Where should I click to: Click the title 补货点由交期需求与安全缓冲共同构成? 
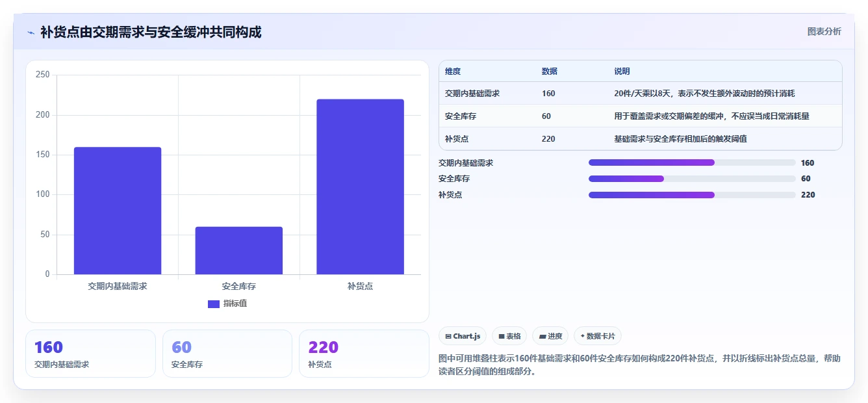point(151,32)
